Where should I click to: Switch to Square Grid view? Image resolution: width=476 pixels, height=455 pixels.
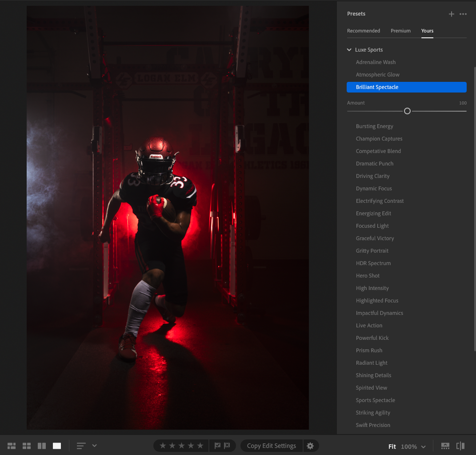(x=27, y=446)
